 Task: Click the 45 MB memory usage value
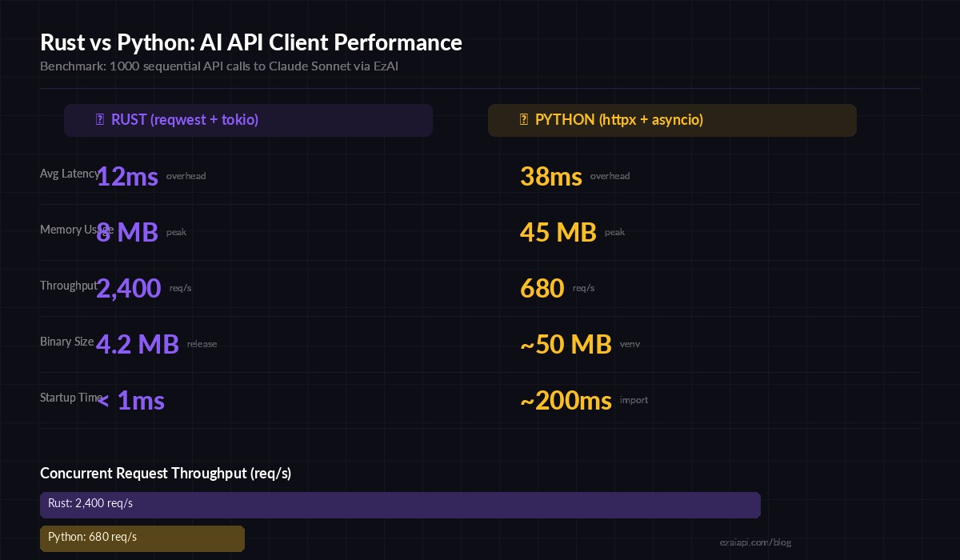click(558, 234)
